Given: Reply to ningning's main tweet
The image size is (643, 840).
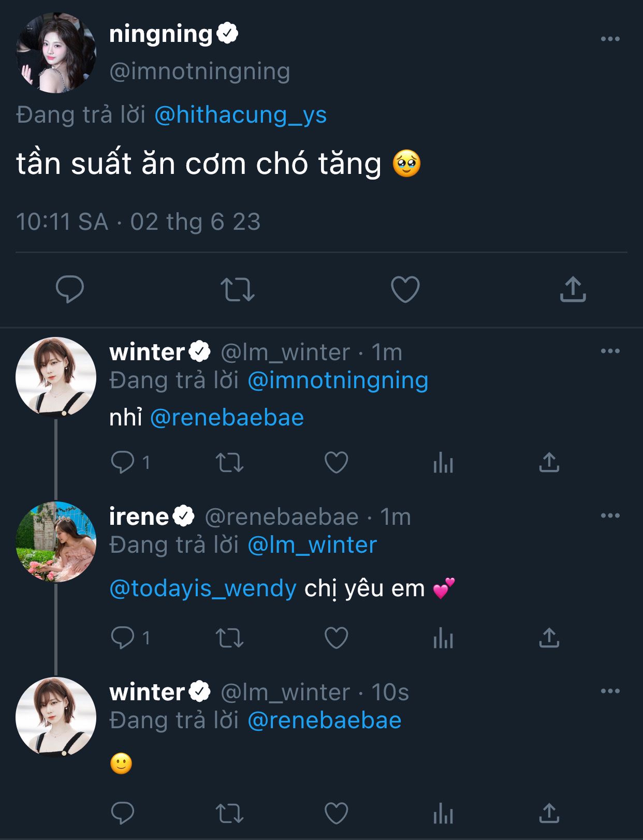Looking at the screenshot, I should coord(70,289).
